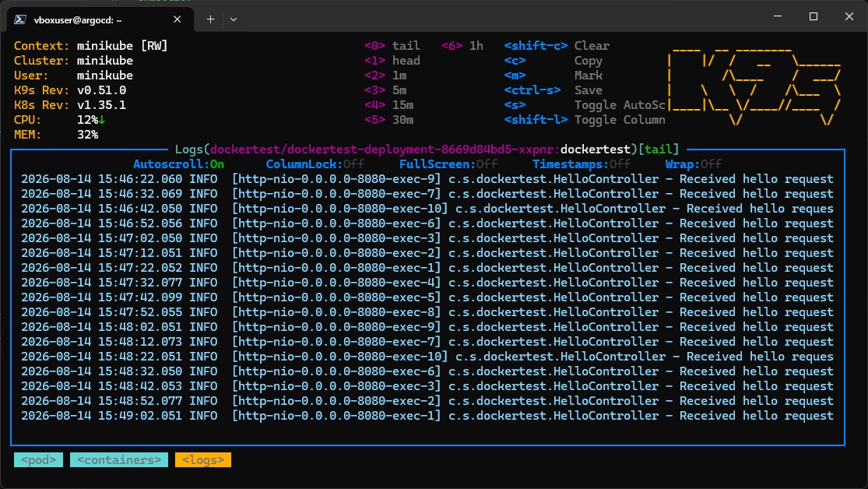The height and width of the screenshot is (489, 868).
Task: Click the PowerShell icon in the terminal tab
Action: coord(20,19)
